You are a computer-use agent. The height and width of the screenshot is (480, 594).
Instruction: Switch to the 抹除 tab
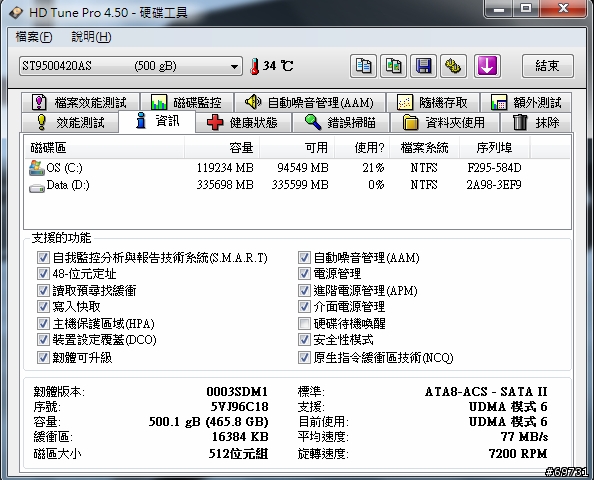click(x=536, y=122)
